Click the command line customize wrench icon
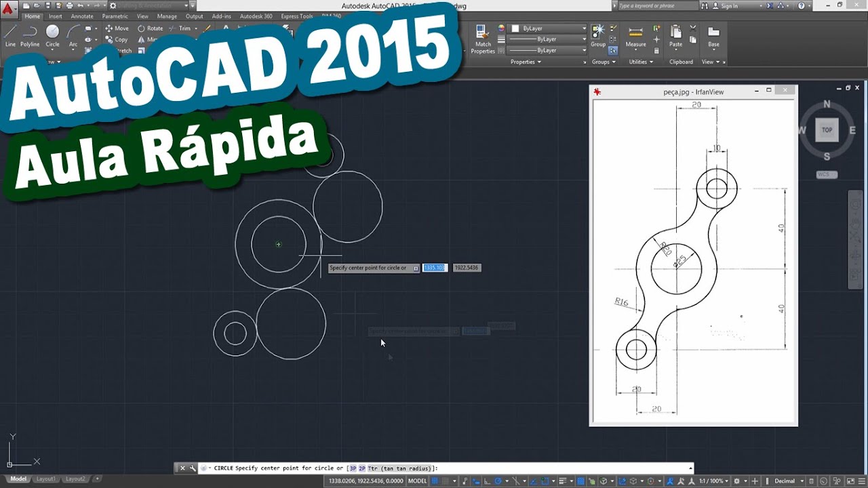 coord(193,468)
